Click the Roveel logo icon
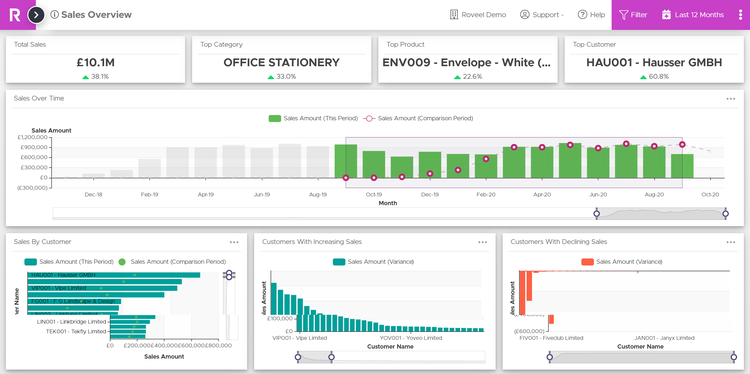This screenshot has width=750, height=374. (14, 15)
